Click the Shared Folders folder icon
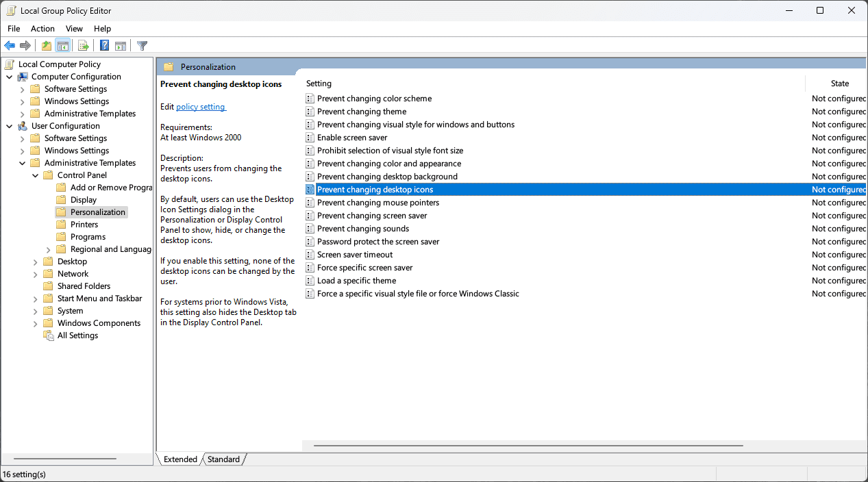868x482 pixels. (x=49, y=286)
